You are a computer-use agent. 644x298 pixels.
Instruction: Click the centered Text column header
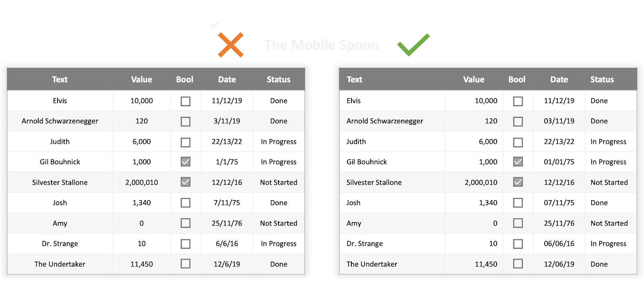60,79
